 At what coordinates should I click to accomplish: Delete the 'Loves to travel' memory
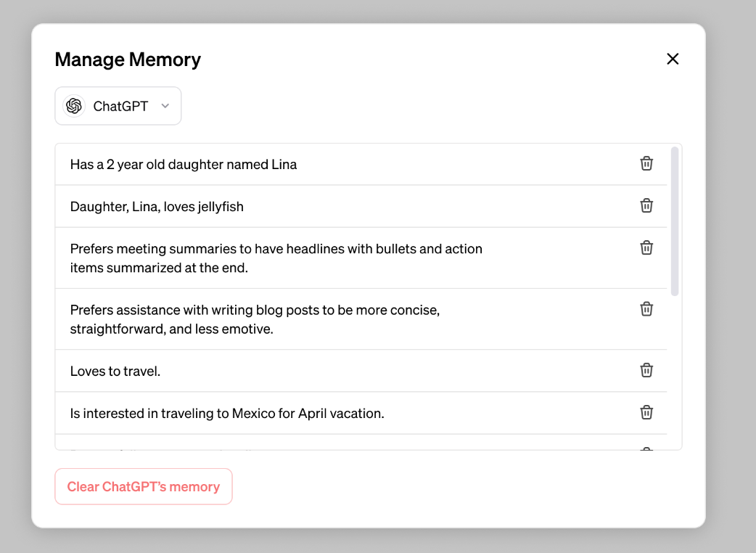(646, 370)
